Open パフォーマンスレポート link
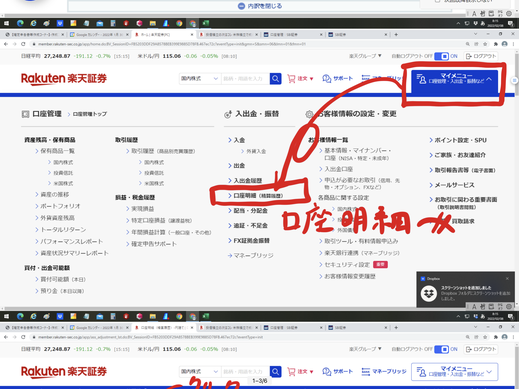The image size is (519, 389). 72,241
